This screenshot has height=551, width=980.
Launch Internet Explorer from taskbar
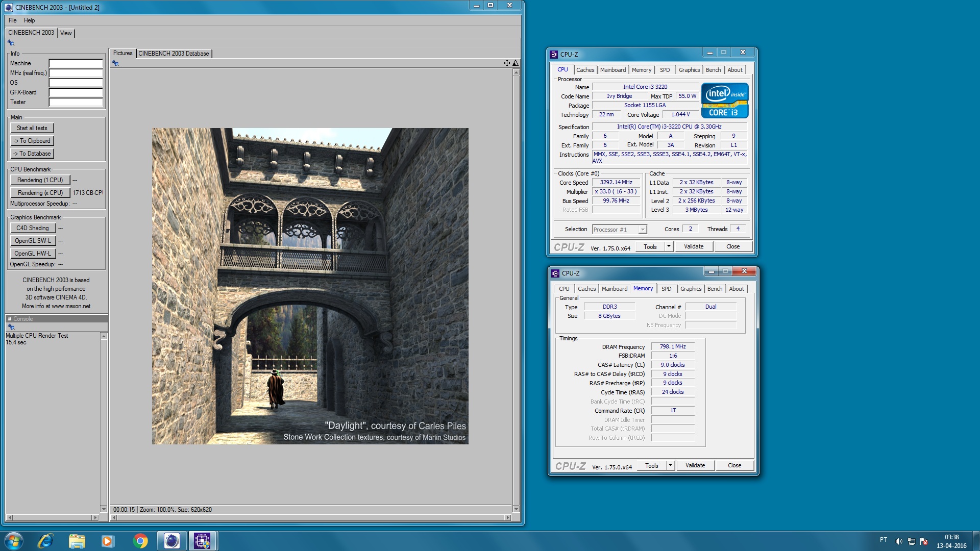pyautogui.click(x=45, y=541)
